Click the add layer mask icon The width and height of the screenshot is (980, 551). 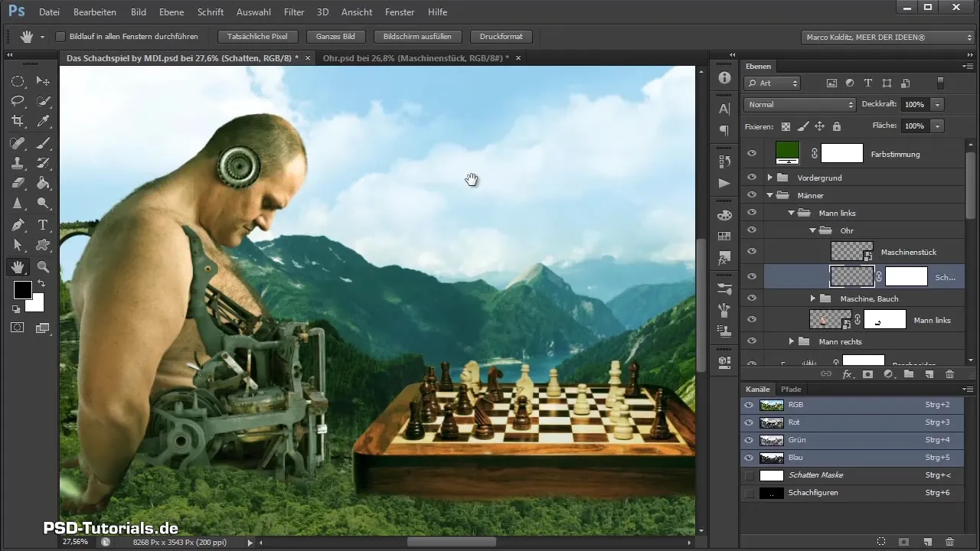pyautogui.click(x=867, y=374)
